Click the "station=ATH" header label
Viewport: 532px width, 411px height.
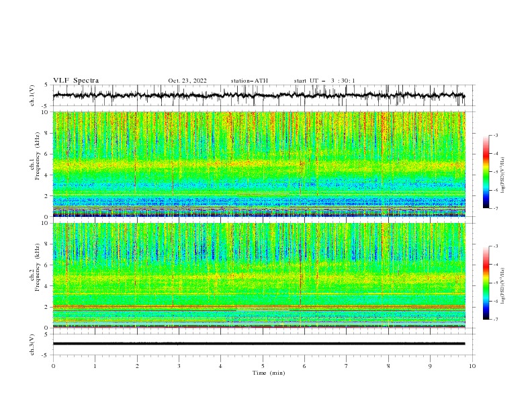pyautogui.click(x=249, y=81)
